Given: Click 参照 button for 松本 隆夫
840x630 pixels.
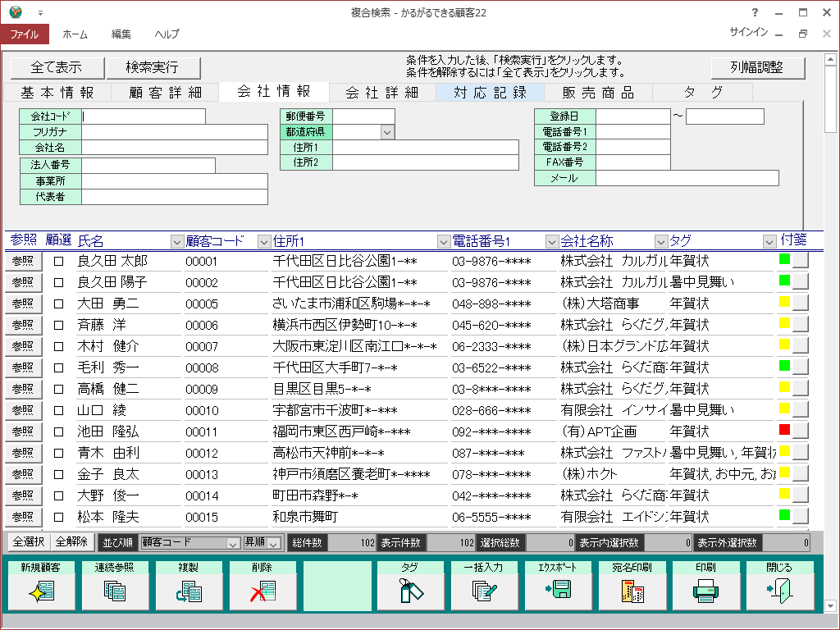Looking at the screenshot, I should tap(23, 517).
